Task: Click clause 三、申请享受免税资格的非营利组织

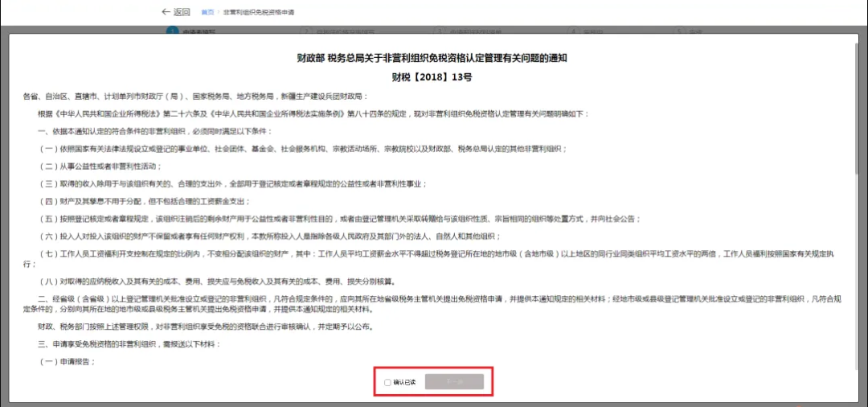Action: pyautogui.click(x=129, y=344)
